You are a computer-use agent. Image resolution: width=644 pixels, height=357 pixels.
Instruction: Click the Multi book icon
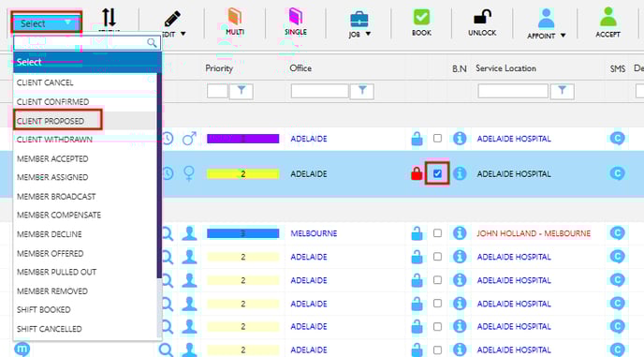(x=235, y=17)
